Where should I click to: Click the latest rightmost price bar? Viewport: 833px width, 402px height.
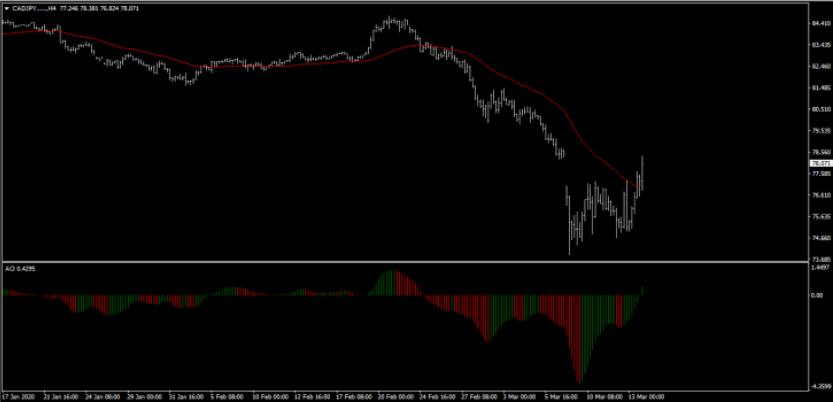[641, 172]
